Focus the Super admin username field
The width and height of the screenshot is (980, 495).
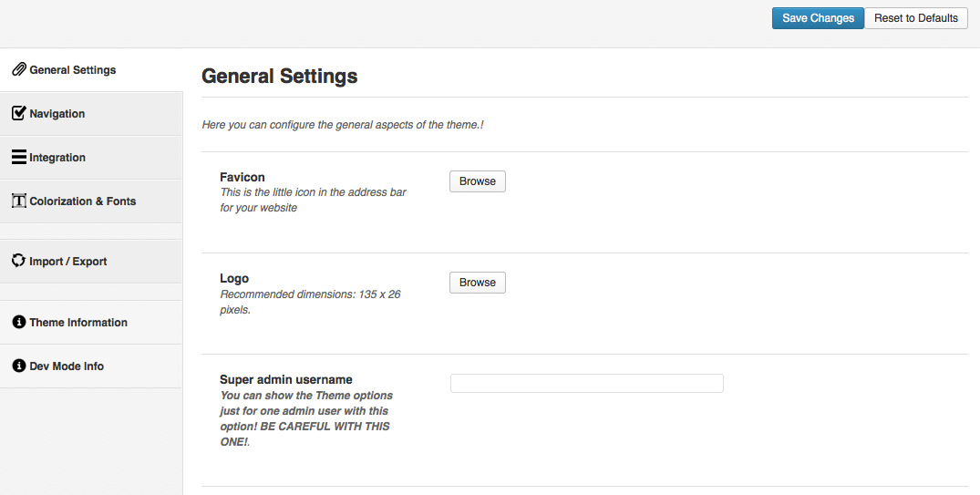tap(587, 383)
